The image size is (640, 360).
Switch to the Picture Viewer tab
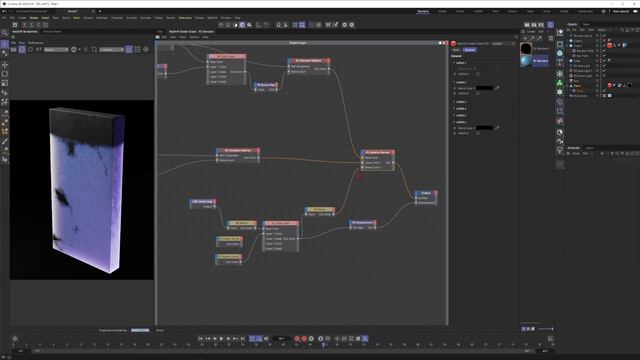coord(52,31)
